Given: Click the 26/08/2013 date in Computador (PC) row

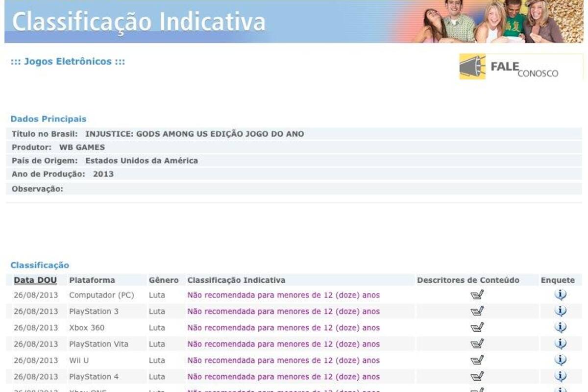Looking at the screenshot, I should [36, 295].
